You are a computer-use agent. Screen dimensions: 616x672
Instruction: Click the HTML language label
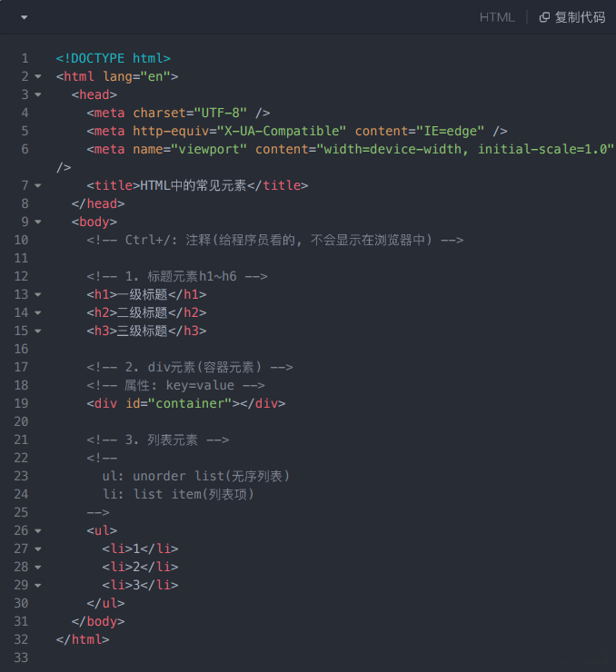[x=497, y=17]
